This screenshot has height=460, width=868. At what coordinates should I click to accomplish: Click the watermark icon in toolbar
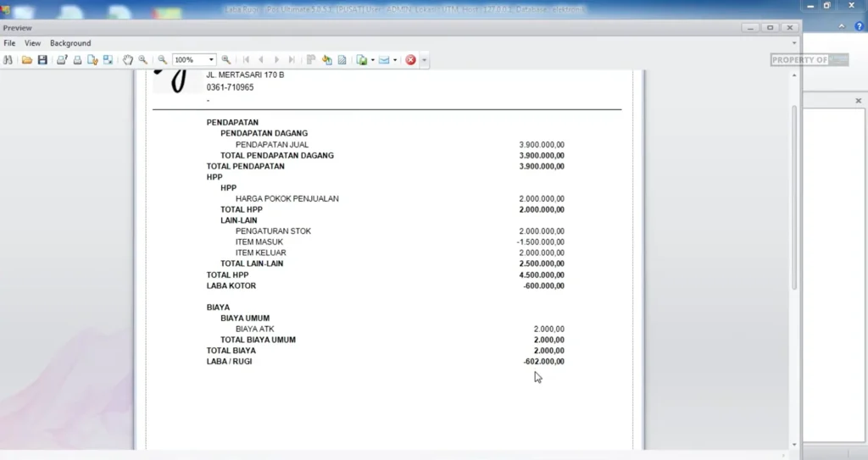[342, 60]
